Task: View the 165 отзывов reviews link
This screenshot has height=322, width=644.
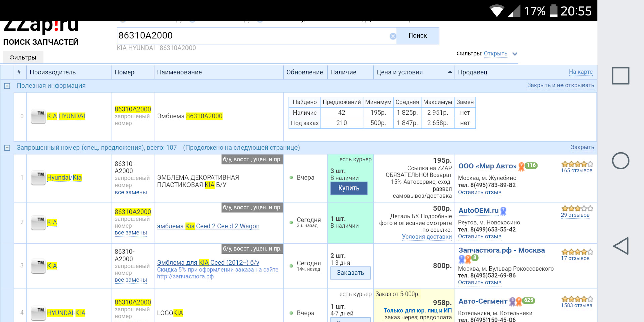Action: 577,171
